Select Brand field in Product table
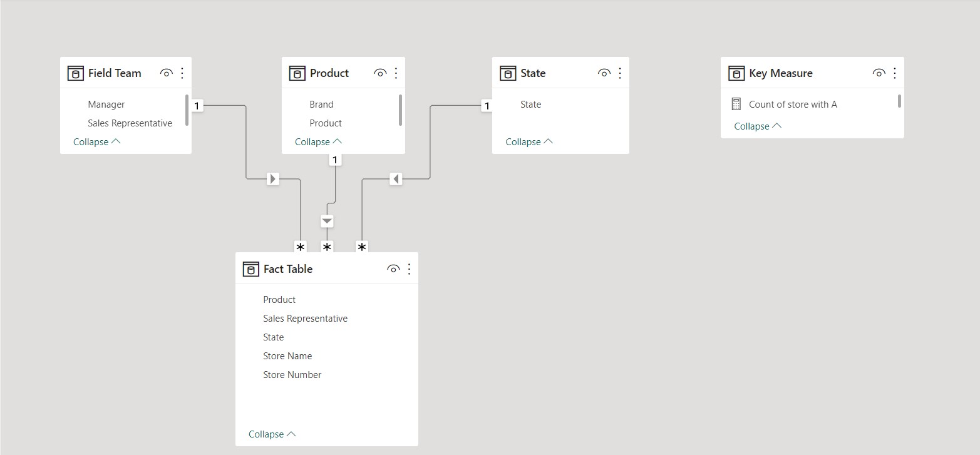 (321, 105)
